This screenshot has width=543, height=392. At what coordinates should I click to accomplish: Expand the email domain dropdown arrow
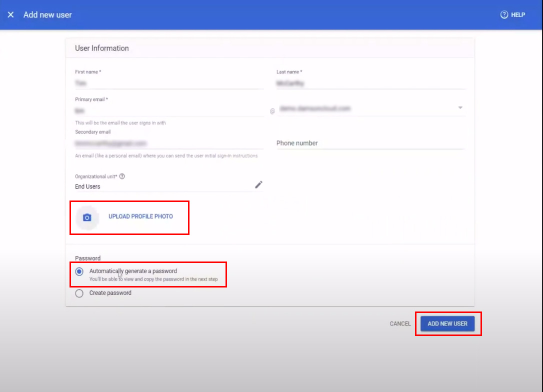click(x=460, y=108)
